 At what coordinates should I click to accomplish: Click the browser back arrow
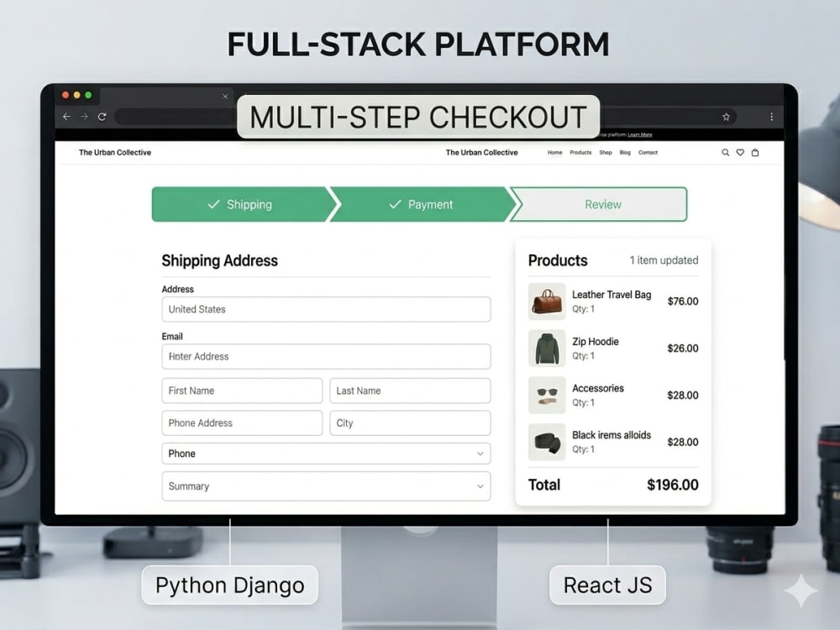point(66,116)
